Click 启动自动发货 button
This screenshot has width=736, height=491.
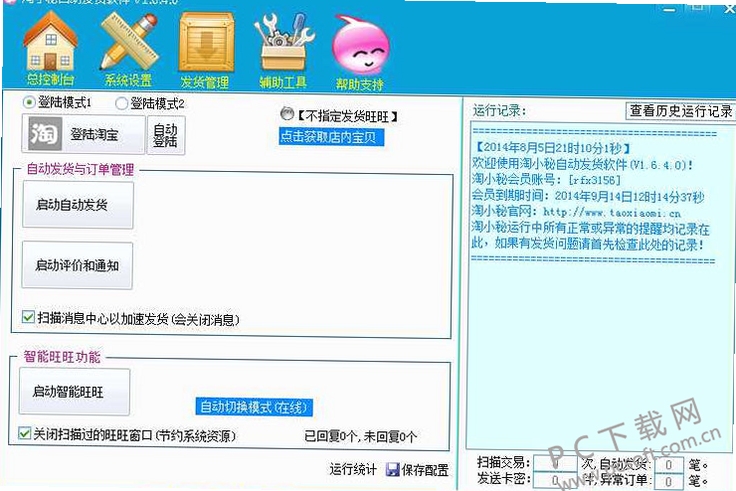(x=78, y=205)
